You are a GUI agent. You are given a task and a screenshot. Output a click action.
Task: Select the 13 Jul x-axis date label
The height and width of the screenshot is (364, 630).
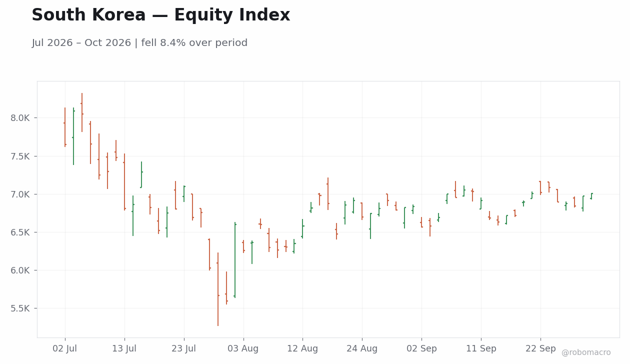coord(124,348)
